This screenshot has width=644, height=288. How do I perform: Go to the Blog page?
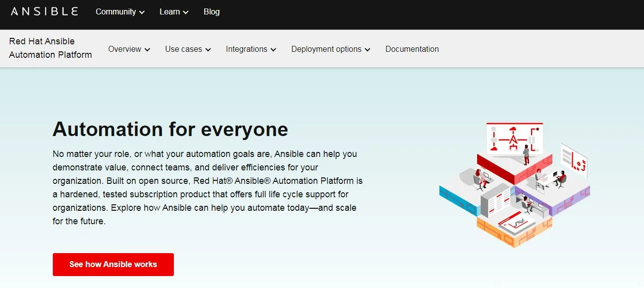(212, 11)
